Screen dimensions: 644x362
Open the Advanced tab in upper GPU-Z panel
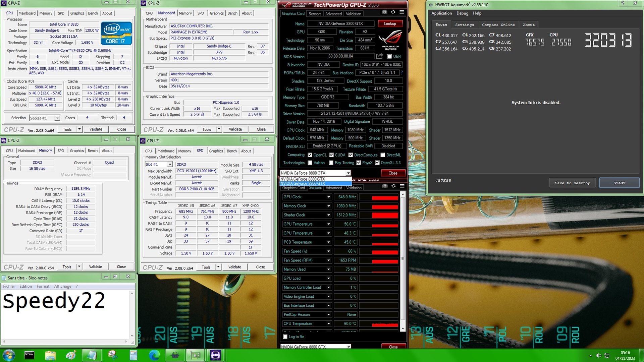coord(333,14)
